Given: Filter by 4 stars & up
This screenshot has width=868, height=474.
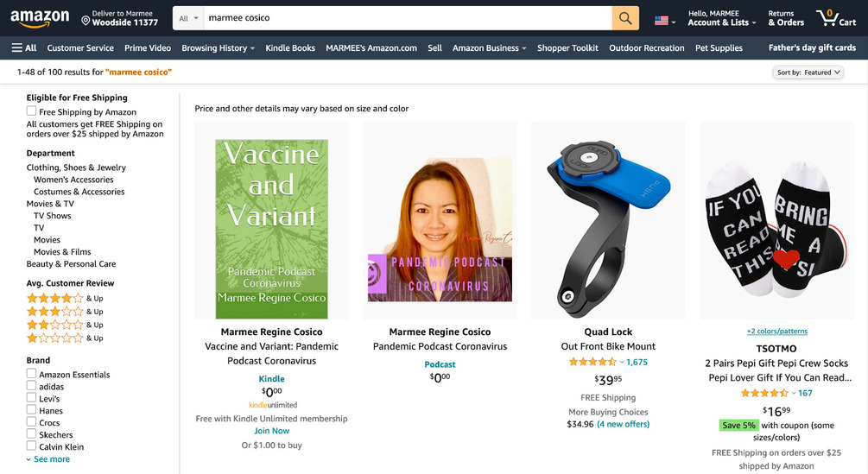Looking at the screenshot, I should pos(65,298).
